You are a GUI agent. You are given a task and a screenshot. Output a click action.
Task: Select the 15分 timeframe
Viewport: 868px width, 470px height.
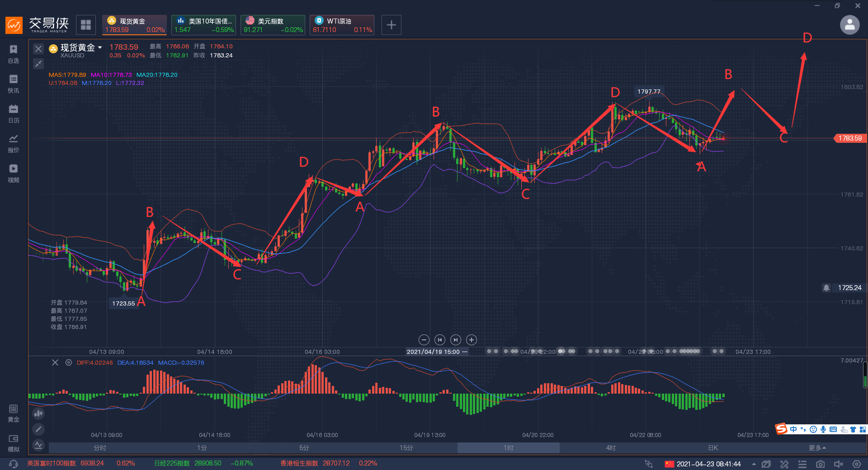point(406,448)
